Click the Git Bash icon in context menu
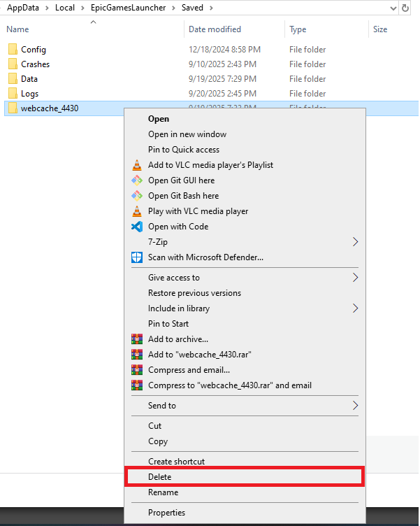This screenshot has width=420, height=526. pyautogui.click(x=136, y=196)
